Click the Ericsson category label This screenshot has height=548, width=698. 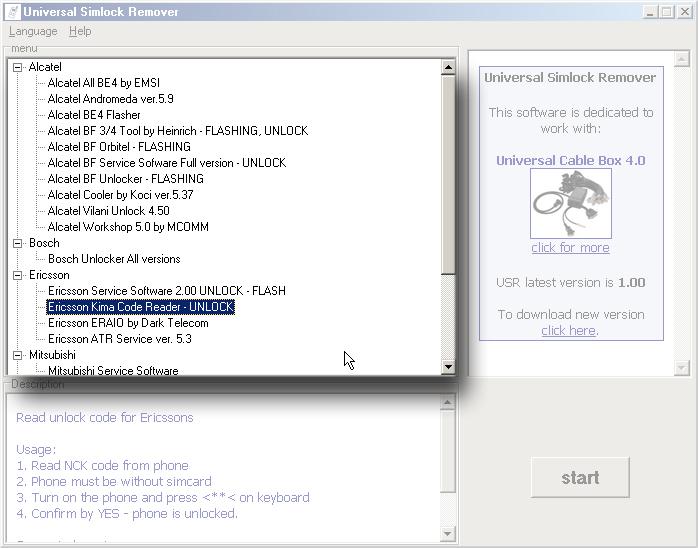[49, 275]
